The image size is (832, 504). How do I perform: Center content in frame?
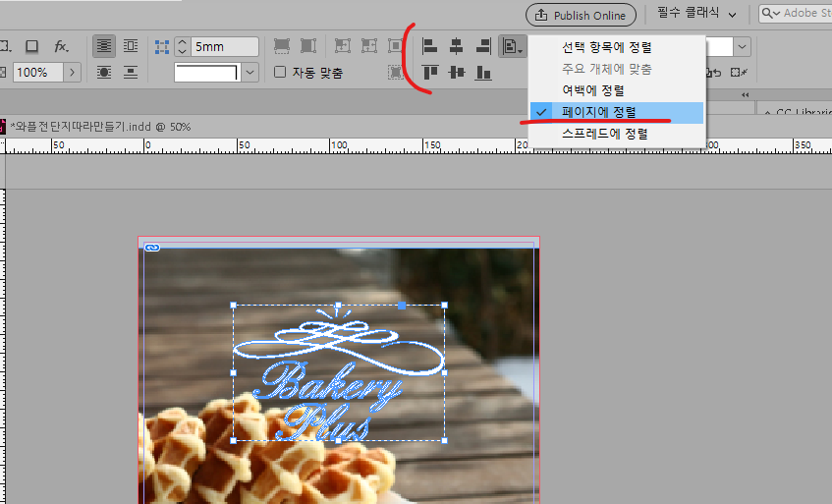tap(395, 46)
